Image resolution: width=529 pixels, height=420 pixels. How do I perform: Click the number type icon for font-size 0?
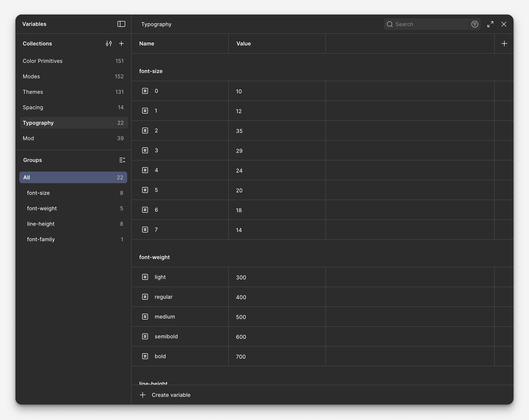pyautogui.click(x=145, y=91)
